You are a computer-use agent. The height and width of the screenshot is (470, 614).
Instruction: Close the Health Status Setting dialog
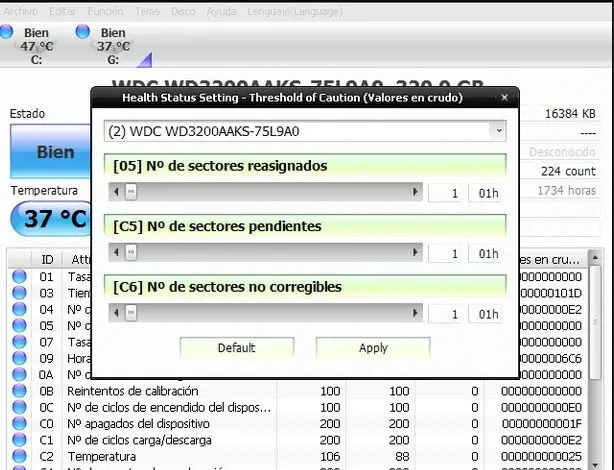504,98
